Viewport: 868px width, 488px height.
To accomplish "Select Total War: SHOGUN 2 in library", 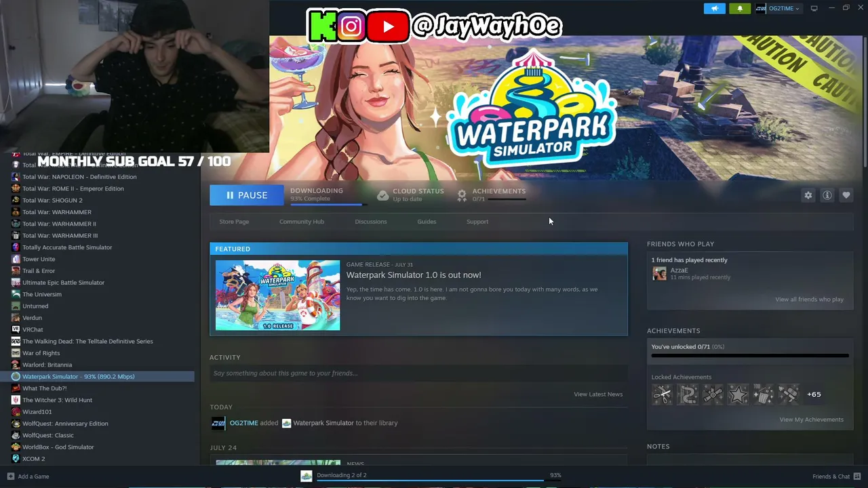I will pyautogui.click(x=52, y=201).
